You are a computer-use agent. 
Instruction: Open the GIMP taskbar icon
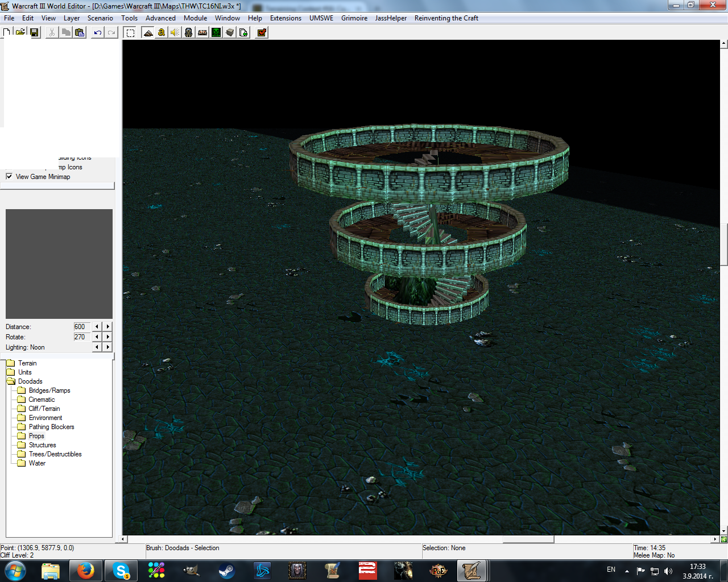click(x=192, y=570)
